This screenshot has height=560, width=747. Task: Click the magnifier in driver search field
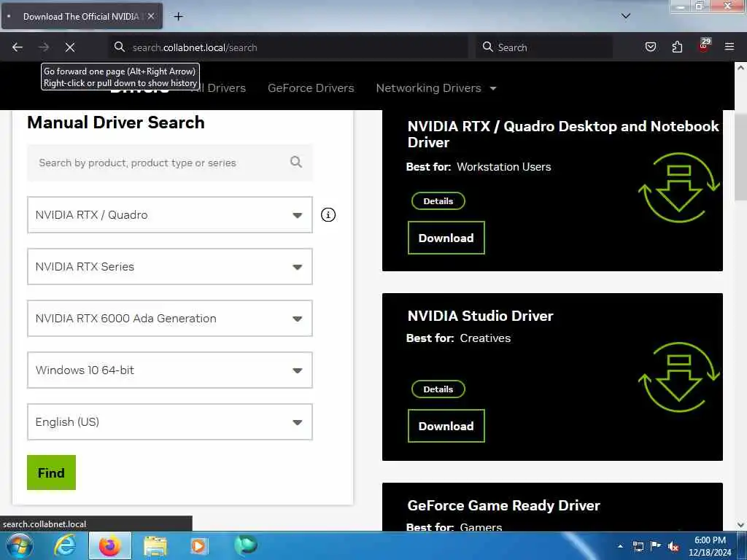(296, 163)
